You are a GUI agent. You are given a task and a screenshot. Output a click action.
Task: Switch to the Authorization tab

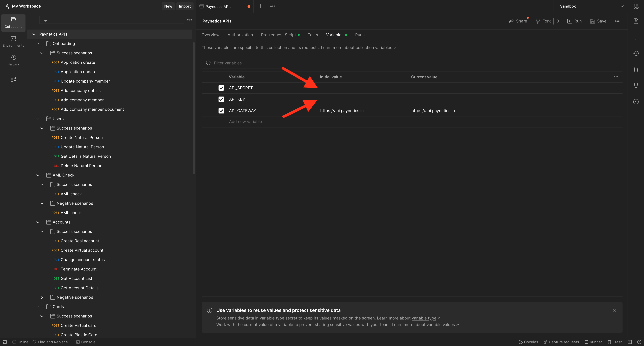click(240, 35)
